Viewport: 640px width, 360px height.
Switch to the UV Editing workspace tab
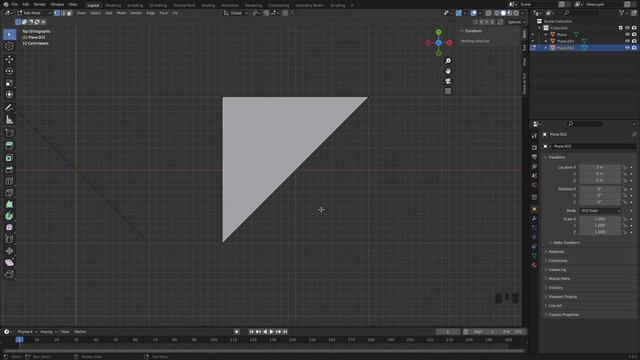coord(158,5)
